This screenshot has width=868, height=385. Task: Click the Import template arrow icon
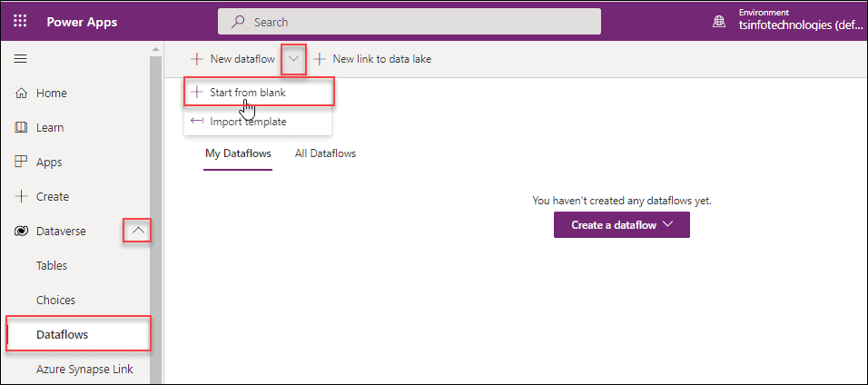coord(196,122)
